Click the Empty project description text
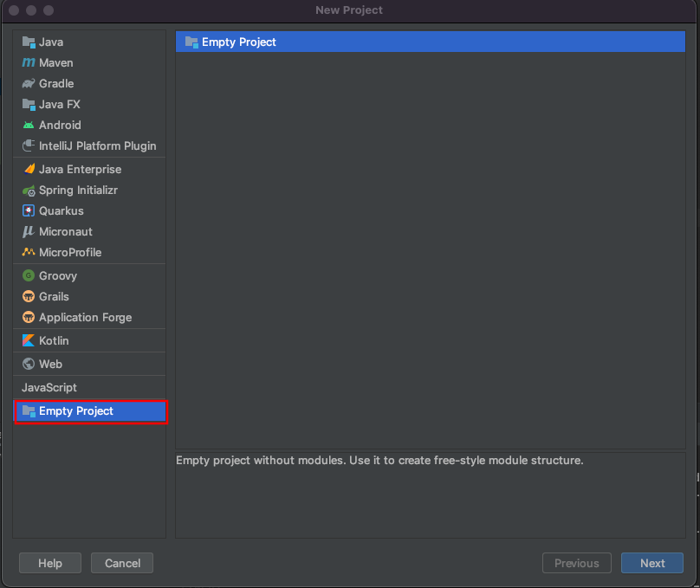The height and width of the screenshot is (588, 700). [x=379, y=460]
